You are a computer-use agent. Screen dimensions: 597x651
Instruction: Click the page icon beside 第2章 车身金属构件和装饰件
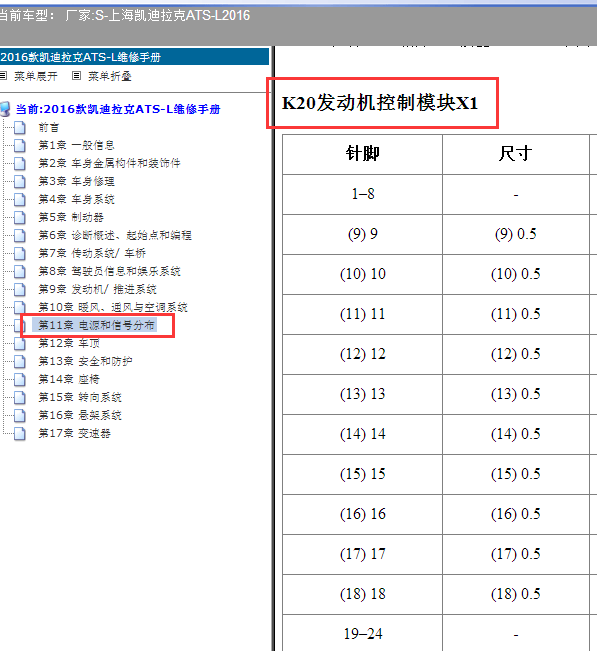pyautogui.click(x=20, y=163)
